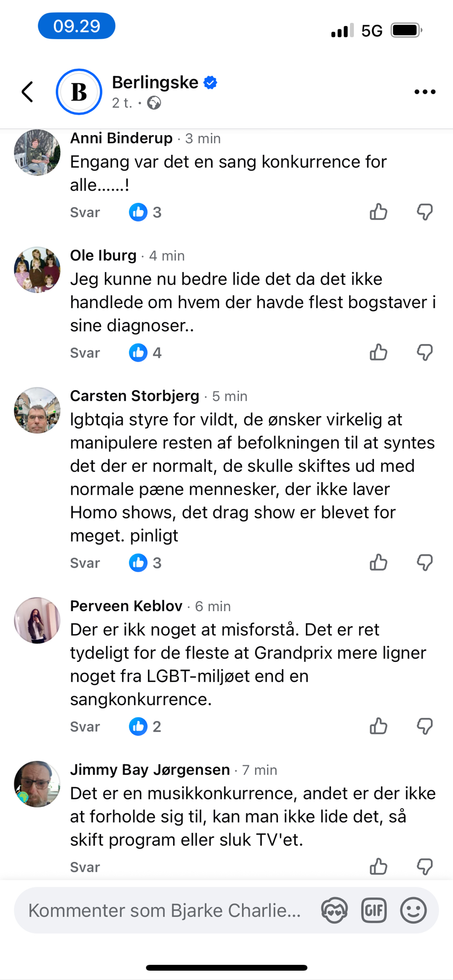Tap thumbs down on Perveen Keblov's comment

tap(425, 727)
